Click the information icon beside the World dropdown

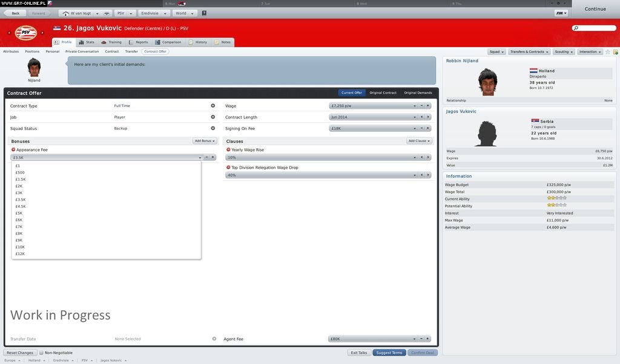click(x=204, y=13)
